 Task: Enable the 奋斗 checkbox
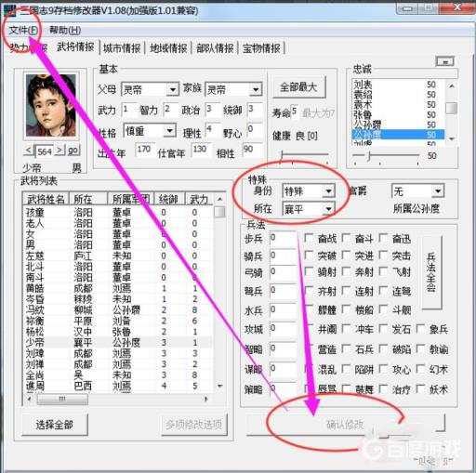346,238
